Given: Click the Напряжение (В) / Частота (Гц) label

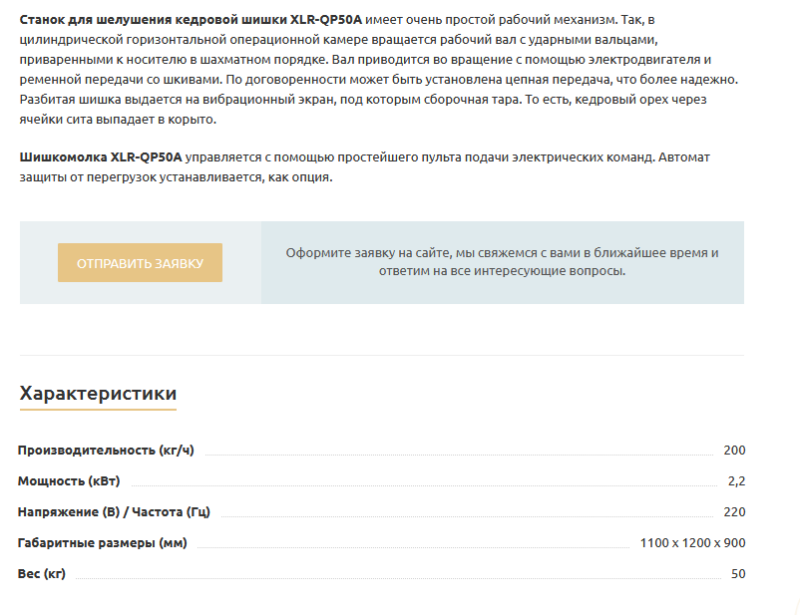Looking at the screenshot, I should [113, 512].
